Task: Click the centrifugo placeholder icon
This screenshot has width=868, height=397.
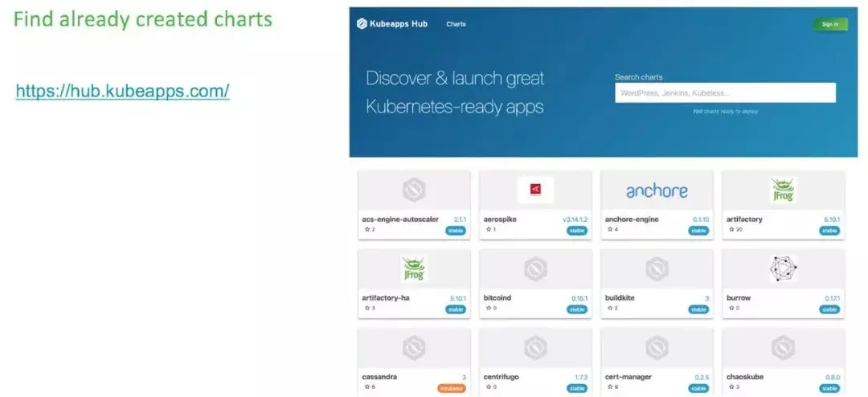Action: click(x=535, y=348)
